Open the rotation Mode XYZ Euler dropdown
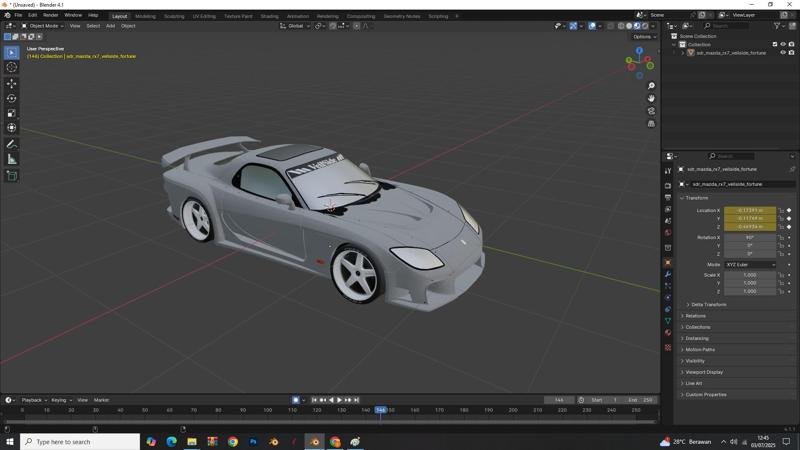 pyautogui.click(x=750, y=264)
